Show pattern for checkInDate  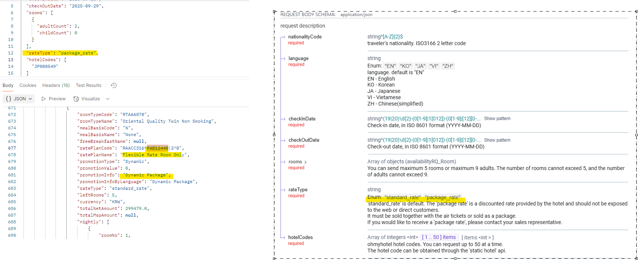[x=497, y=119]
